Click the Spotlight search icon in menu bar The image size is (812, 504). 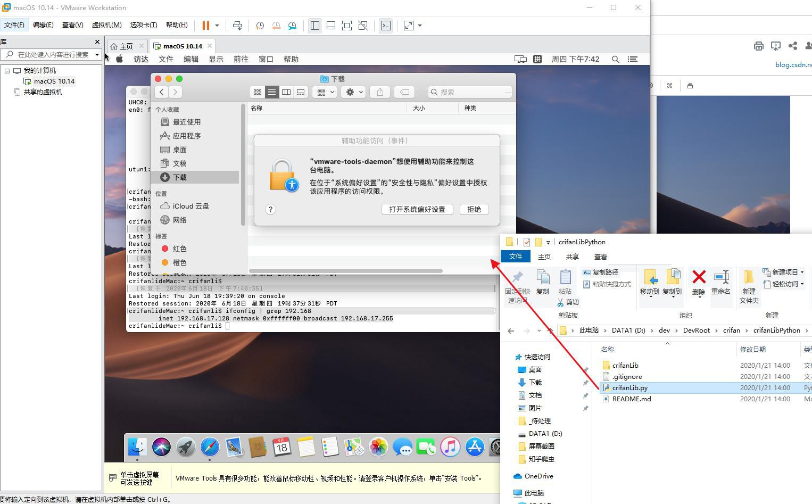[616, 59]
